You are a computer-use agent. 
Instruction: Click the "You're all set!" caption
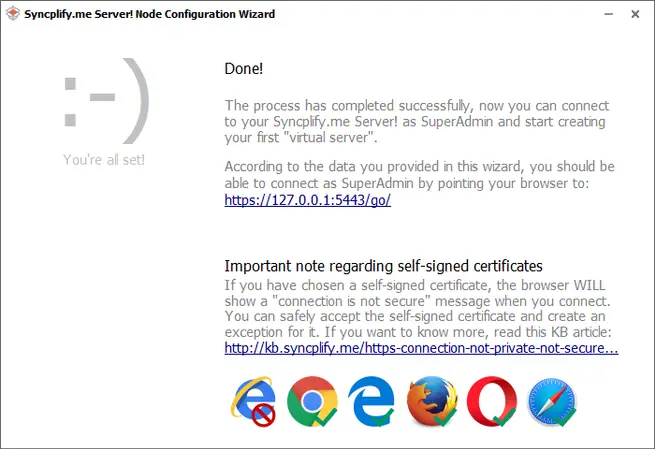[104, 159]
